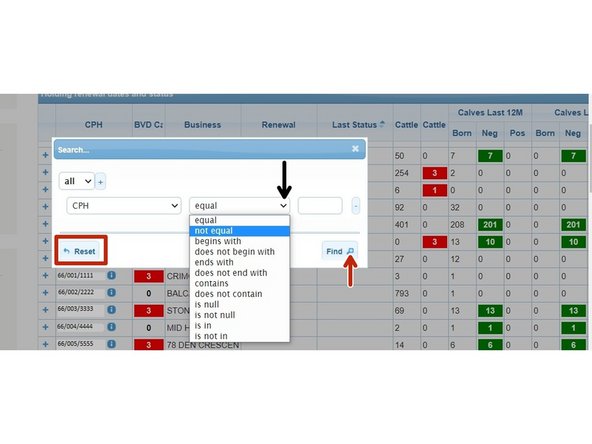Remove the rule with the minus button

(356, 206)
